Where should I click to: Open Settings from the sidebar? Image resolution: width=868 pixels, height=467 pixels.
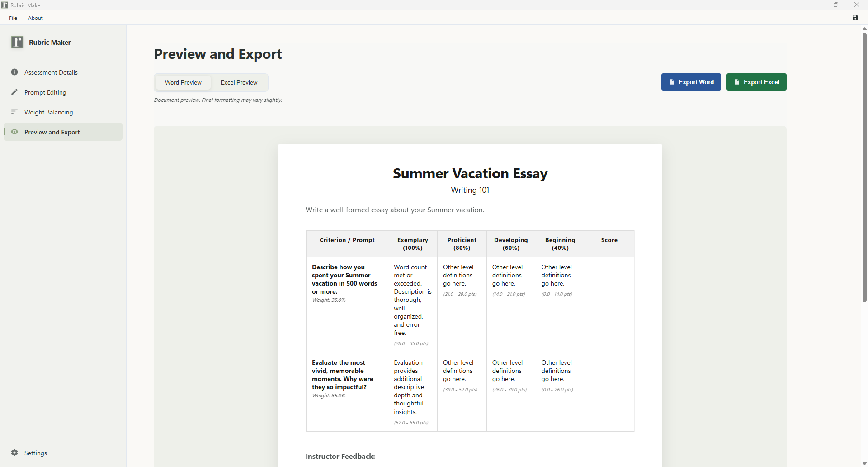coord(63,453)
